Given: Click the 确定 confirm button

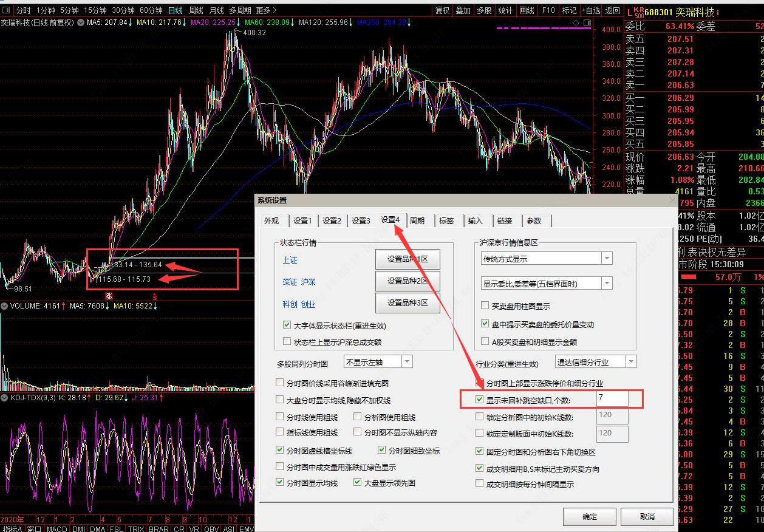Looking at the screenshot, I should coord(589,516).
